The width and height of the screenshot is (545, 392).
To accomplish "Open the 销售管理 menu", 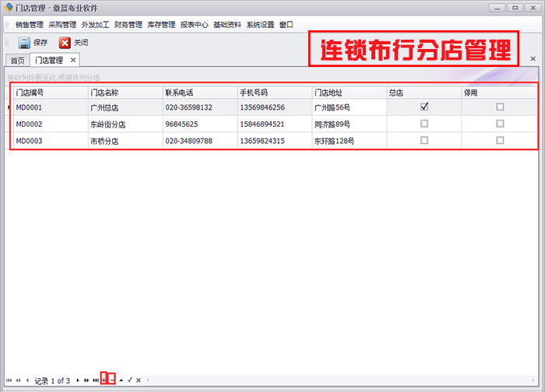I will (30, 24).
